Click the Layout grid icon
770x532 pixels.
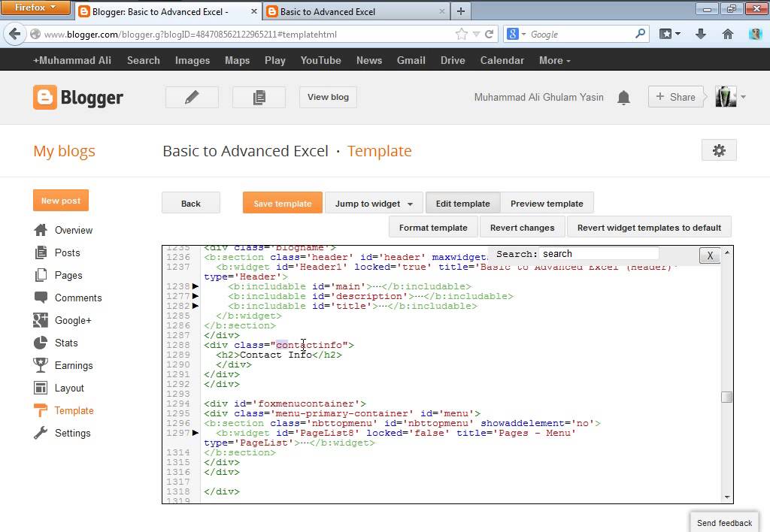41,388
